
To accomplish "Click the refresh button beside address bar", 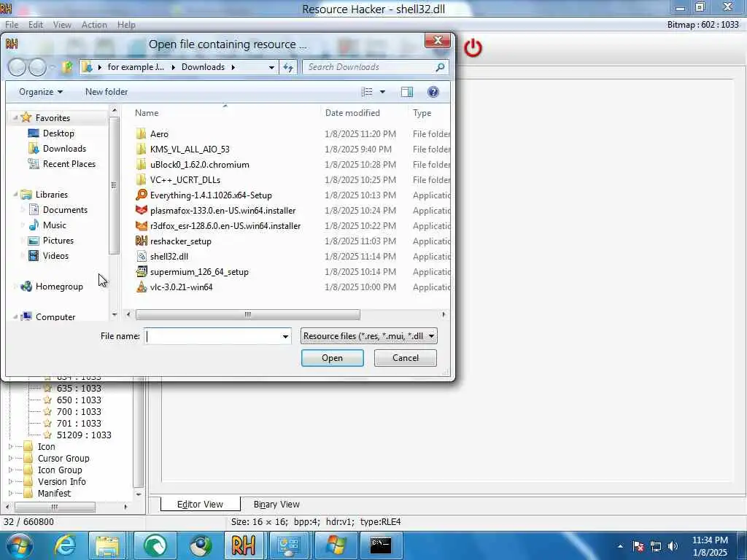I will (288, 67).
